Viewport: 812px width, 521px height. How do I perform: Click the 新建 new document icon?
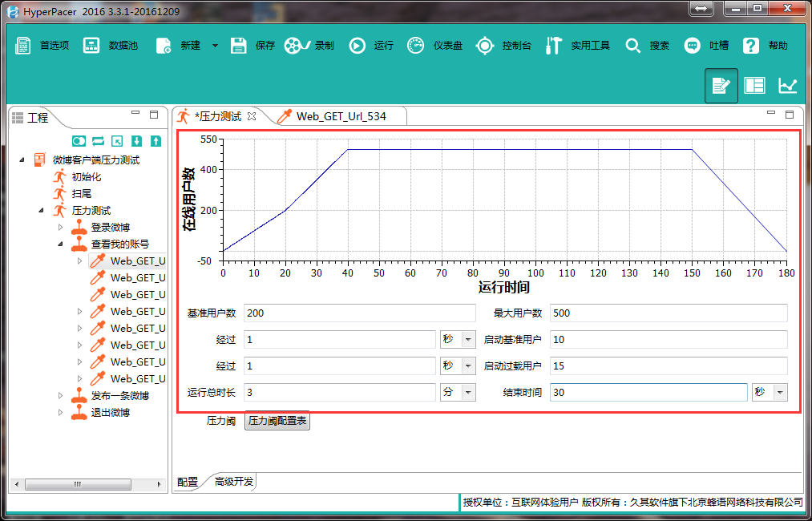coord(164,46)
